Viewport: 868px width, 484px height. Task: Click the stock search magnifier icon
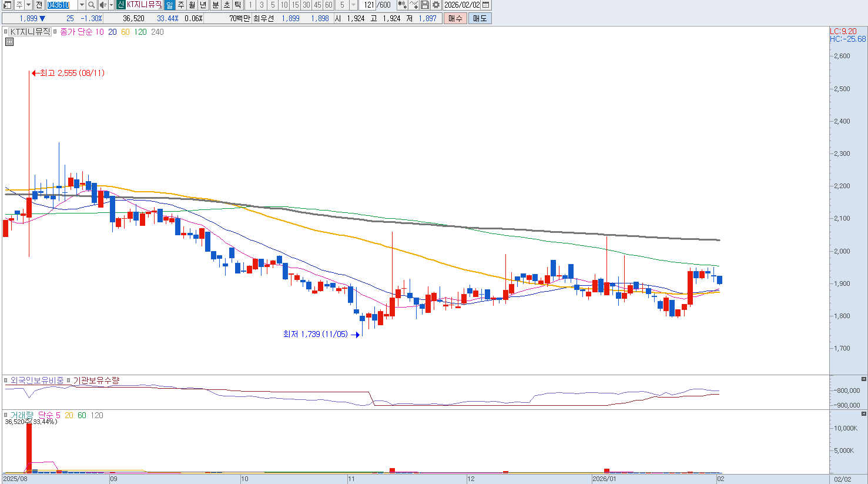point(92,5)
